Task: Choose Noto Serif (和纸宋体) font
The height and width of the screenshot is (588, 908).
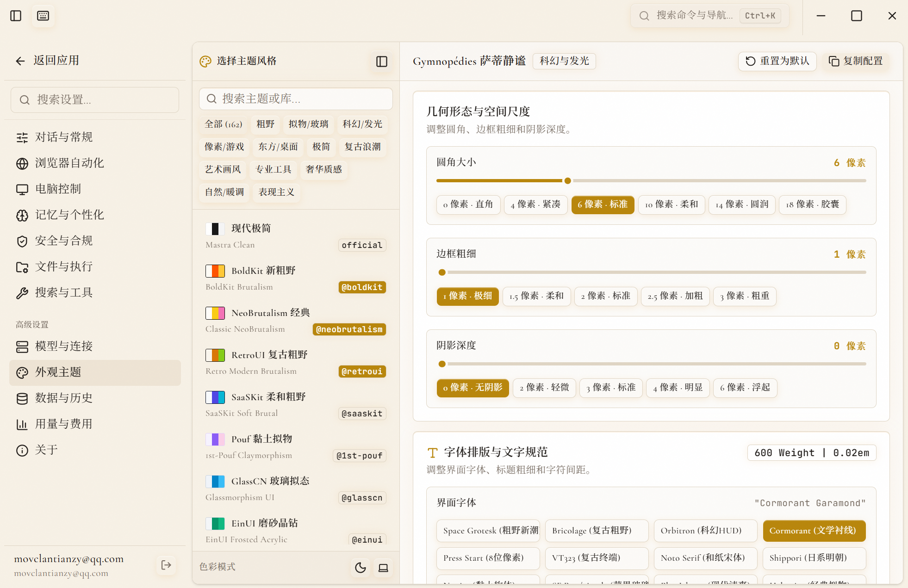Action: (705, 558)
